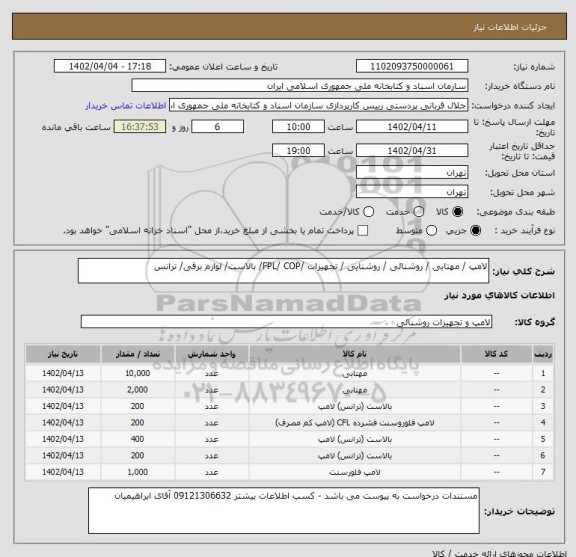This screenshot has height=557, width=576.
Task: Open the اطلاعات تماس خریدار link
Action: [126, 106]
